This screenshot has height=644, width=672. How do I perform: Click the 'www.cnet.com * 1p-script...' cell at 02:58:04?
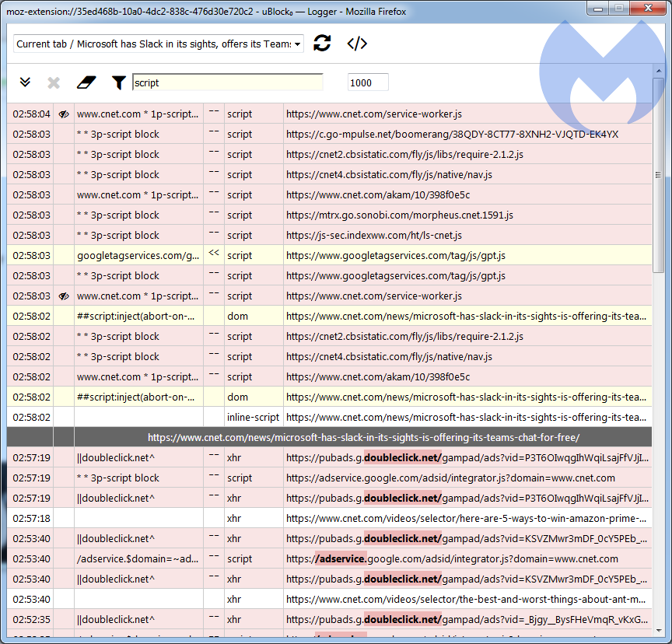[x=138, y=114]
